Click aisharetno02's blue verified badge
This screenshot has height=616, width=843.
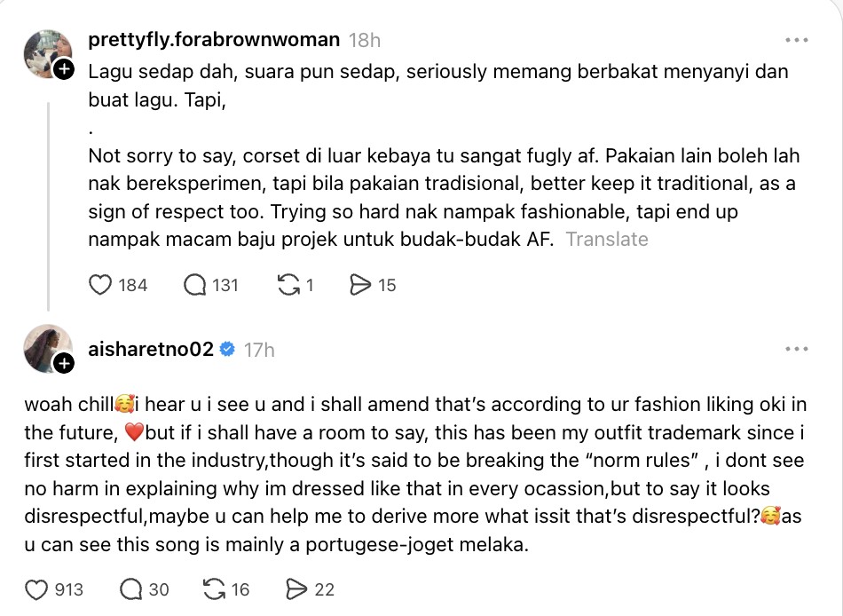pyautogui.click(x=227, y=350)
